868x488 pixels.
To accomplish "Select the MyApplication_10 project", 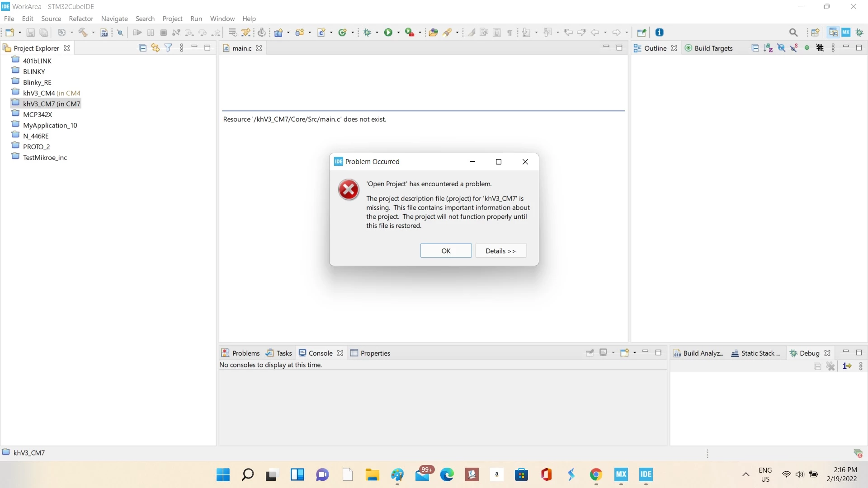I will [x=45, y=125].
